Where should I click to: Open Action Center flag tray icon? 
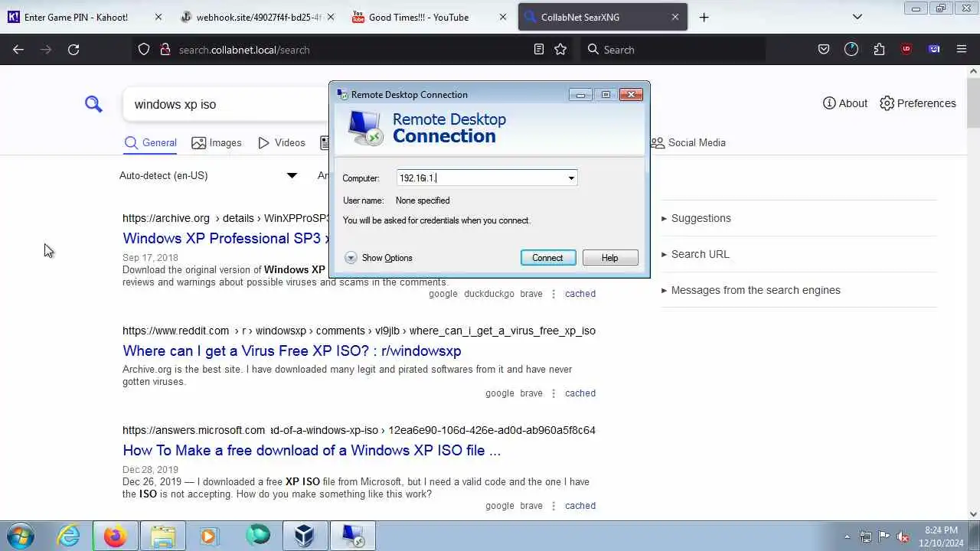884,537
